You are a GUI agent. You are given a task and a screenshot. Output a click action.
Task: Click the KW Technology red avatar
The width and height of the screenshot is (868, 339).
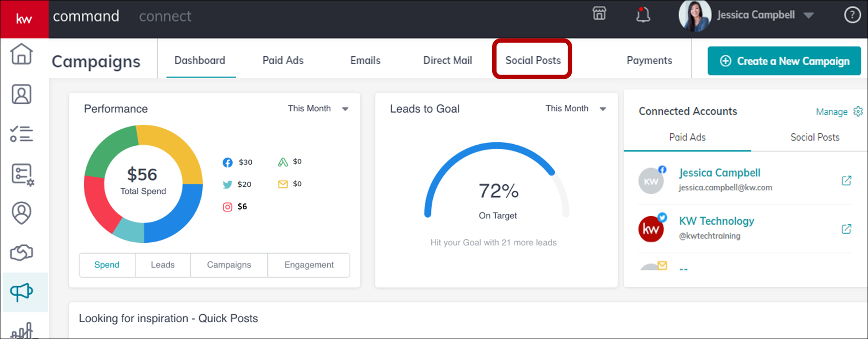pos(651,229)
